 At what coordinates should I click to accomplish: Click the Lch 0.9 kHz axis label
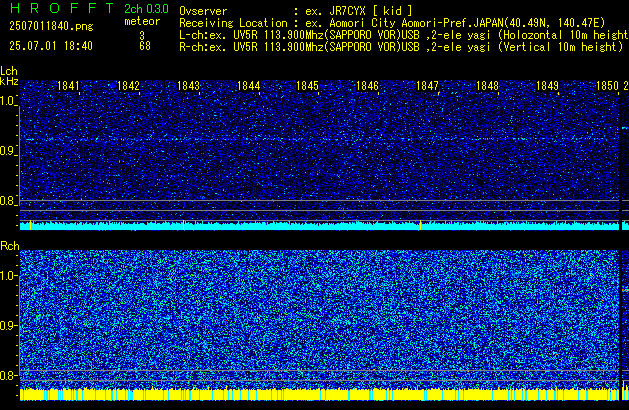(x=8, y=151)
